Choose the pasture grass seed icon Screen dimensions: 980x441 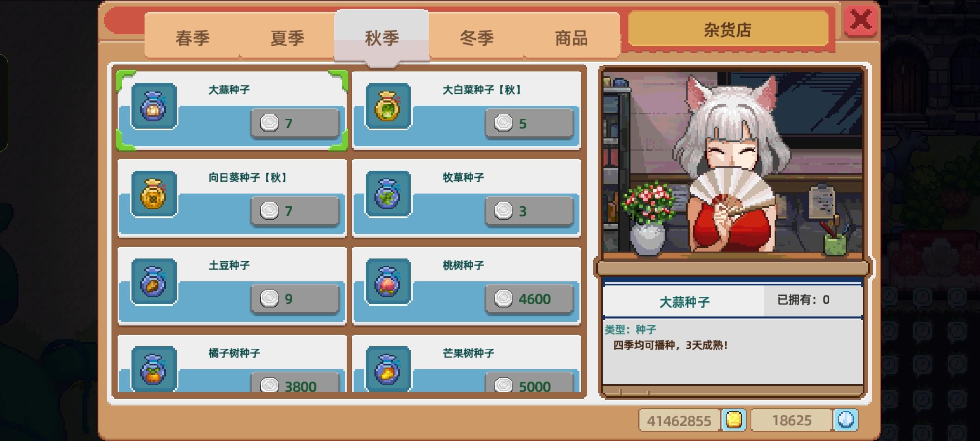tap(388, 194)
